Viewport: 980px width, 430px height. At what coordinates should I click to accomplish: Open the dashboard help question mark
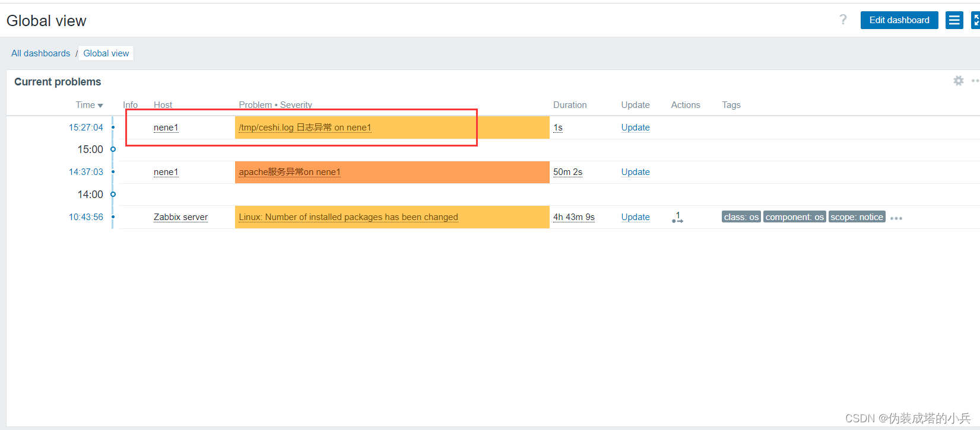[843, 20]
